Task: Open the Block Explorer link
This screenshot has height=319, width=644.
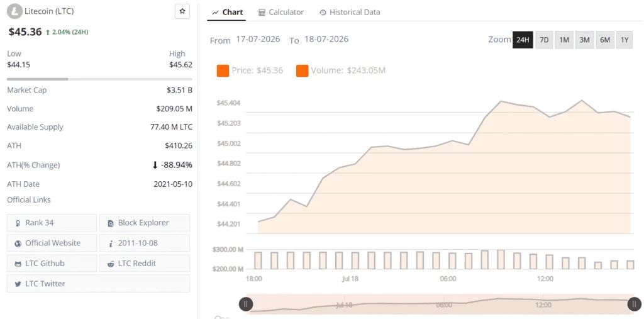Action: pyautogui.click(x=145, y=223)
